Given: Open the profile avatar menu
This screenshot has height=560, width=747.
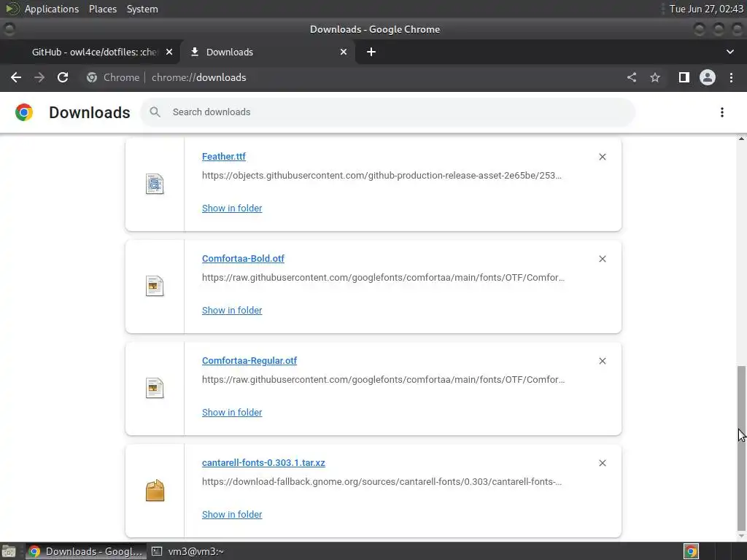Looking at the screenshot, I should coord(708,77).
